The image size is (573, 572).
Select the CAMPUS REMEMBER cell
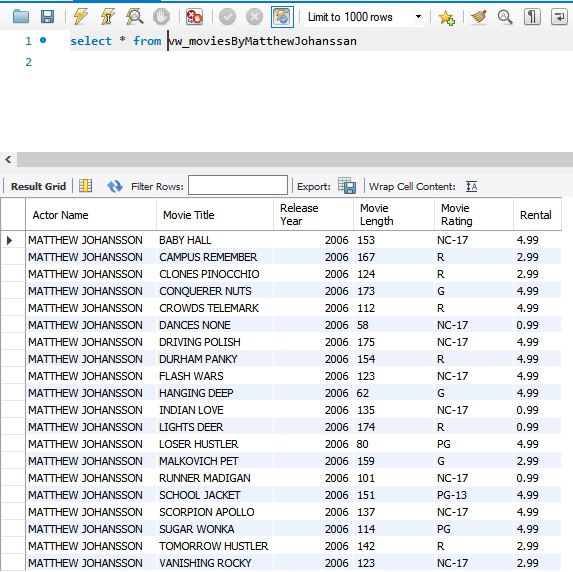coord(215,257)
